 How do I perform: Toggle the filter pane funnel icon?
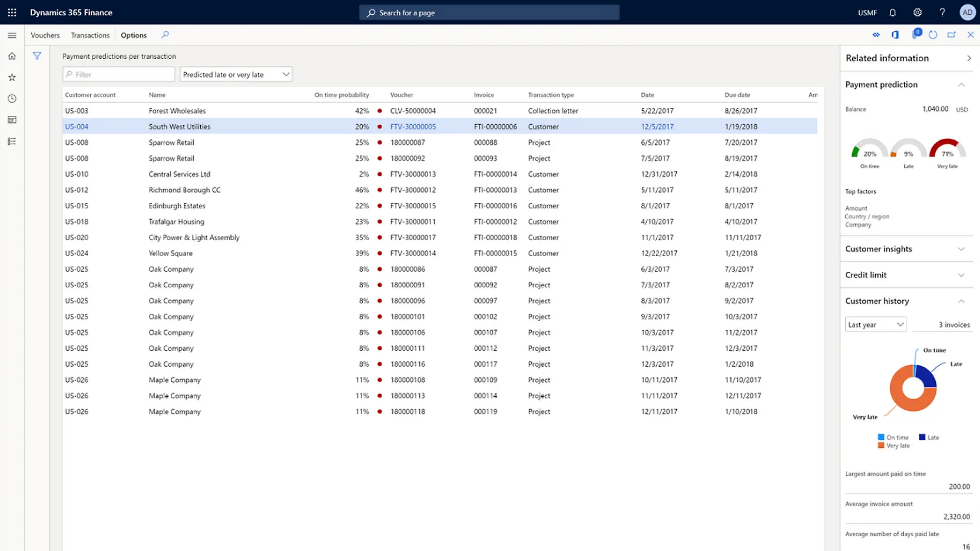37,55
